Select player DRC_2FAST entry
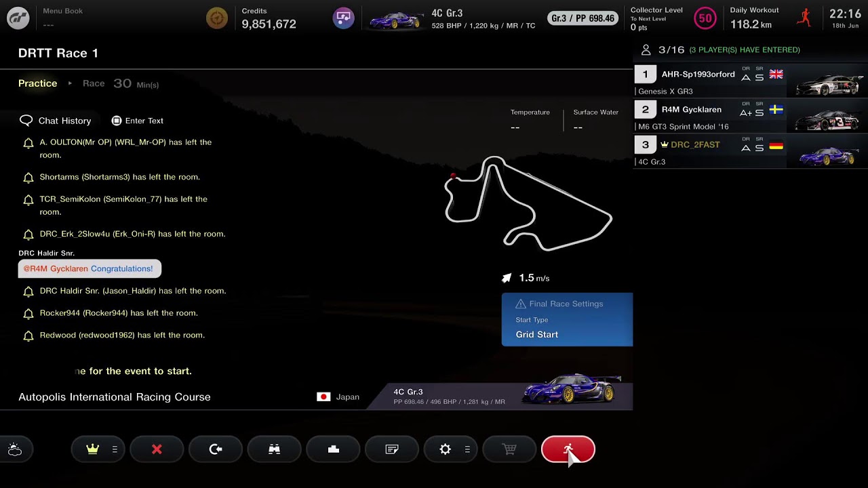The image size is (868, 488). [x=751, y=151]
